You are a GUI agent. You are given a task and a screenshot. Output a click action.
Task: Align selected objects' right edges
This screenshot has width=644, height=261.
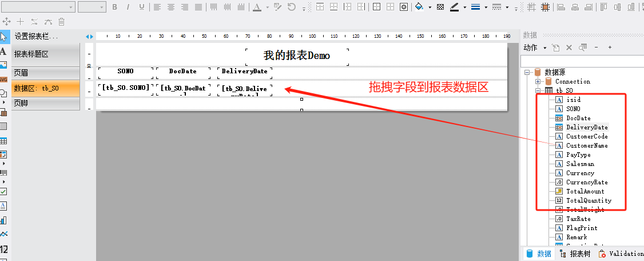(588, 6)
